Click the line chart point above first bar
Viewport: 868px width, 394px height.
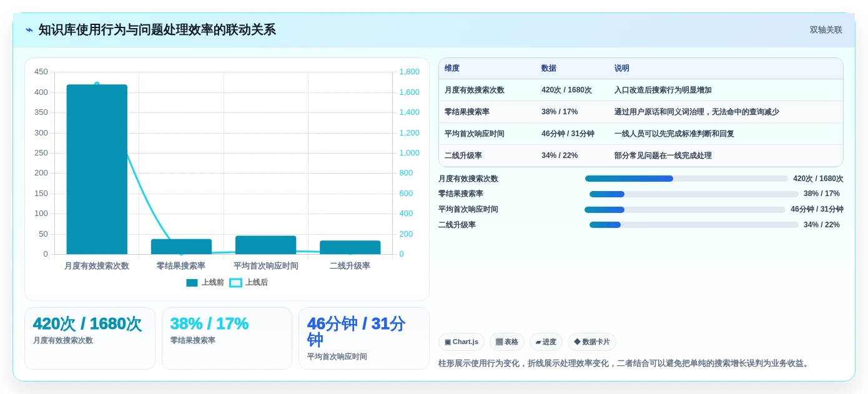click(x=97, y=84)
